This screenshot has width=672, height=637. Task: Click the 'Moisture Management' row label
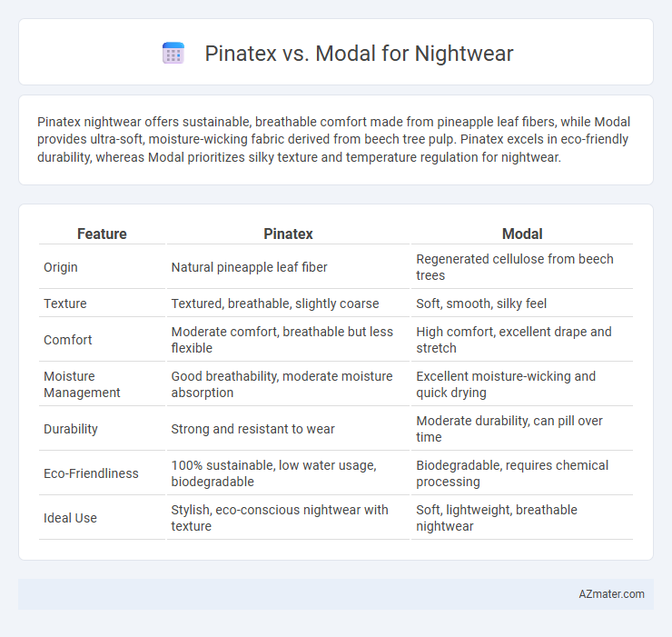point(102,384)
